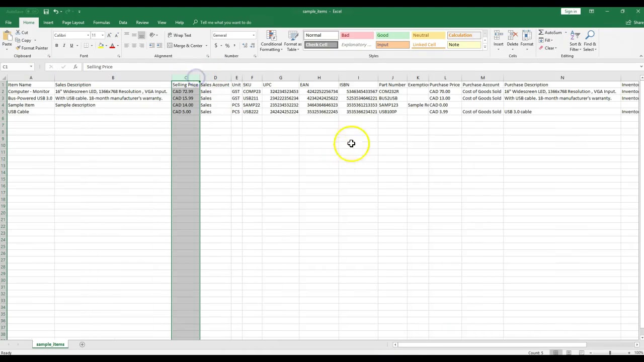Open Sort & Filter menu
The image size is (644, 362).
click(576, 41)
